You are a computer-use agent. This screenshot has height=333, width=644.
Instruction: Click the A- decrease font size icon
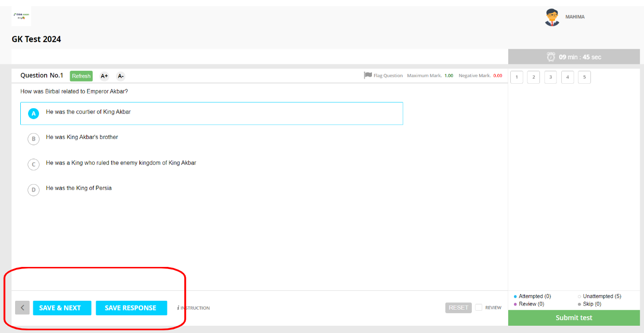(121, 76)
